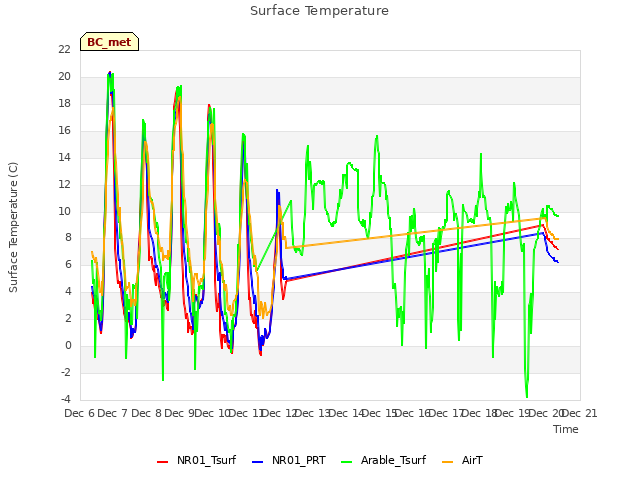Click the 20 y-axis tick label

pyautogui.click(x=64, y=76)
